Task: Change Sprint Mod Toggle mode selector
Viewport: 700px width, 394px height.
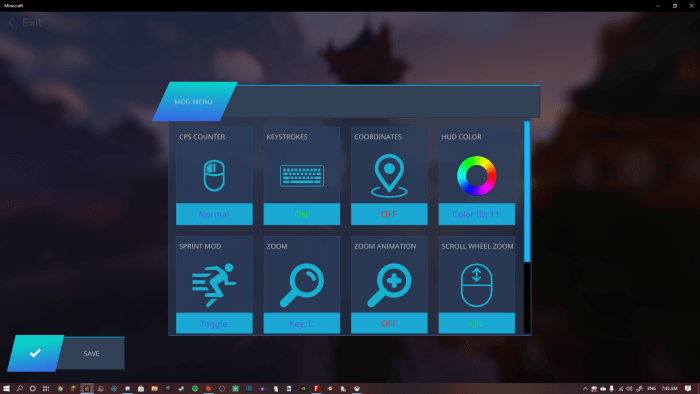Action: click(214, 323)
